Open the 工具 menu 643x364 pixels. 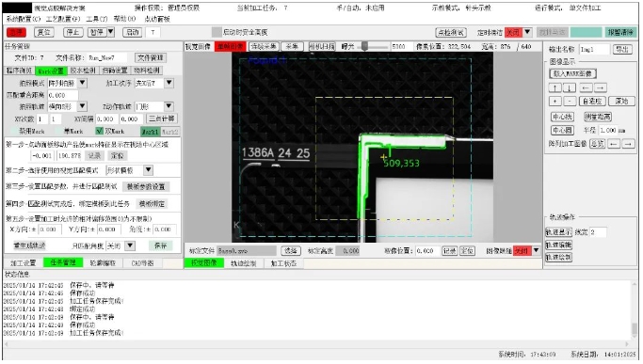[x=97, y=19]
